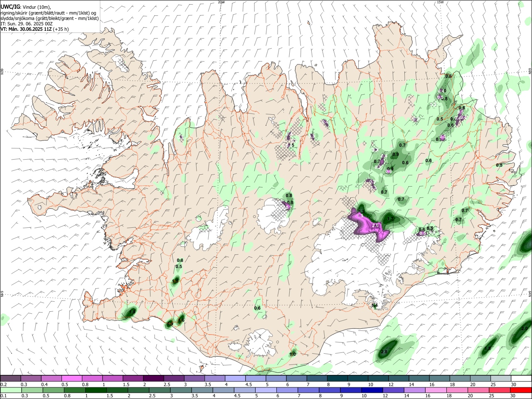Select the 0.5–0.8 medium green rain swatch

click(53, 390)
